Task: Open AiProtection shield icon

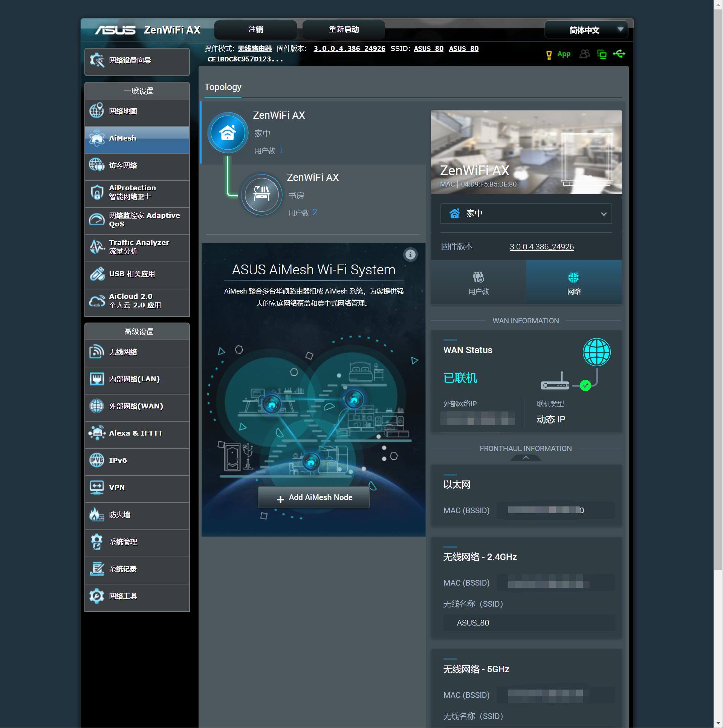Action: pos(97,192)
